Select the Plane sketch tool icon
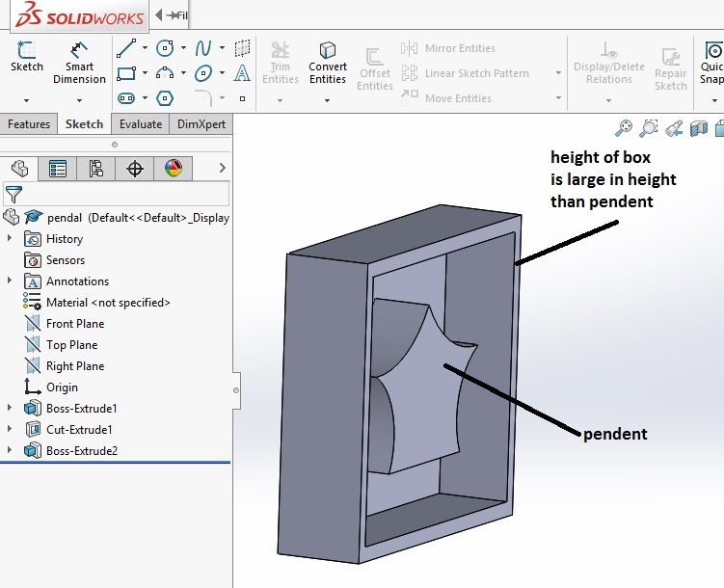The image size is (724, 588). [x=242, y=48]
